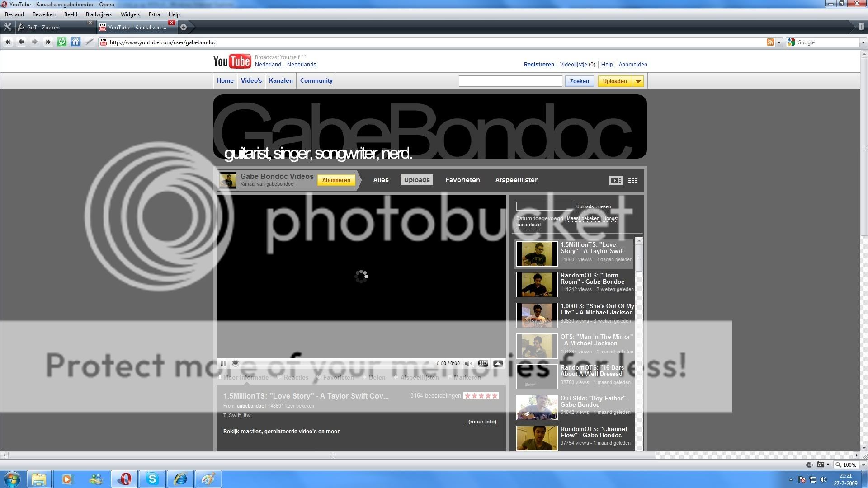Mute the video with speaker icon
The image size is (868, 488).
click(469, 363)
